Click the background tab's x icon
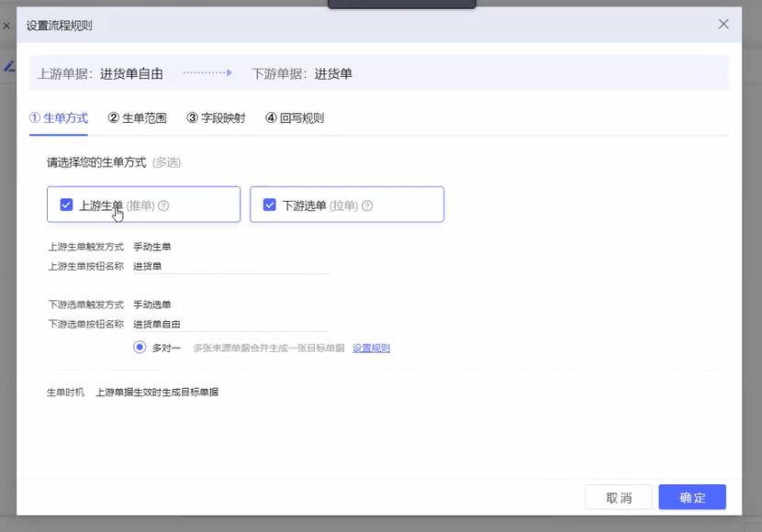762x532 pixels. tap(6, 26)
